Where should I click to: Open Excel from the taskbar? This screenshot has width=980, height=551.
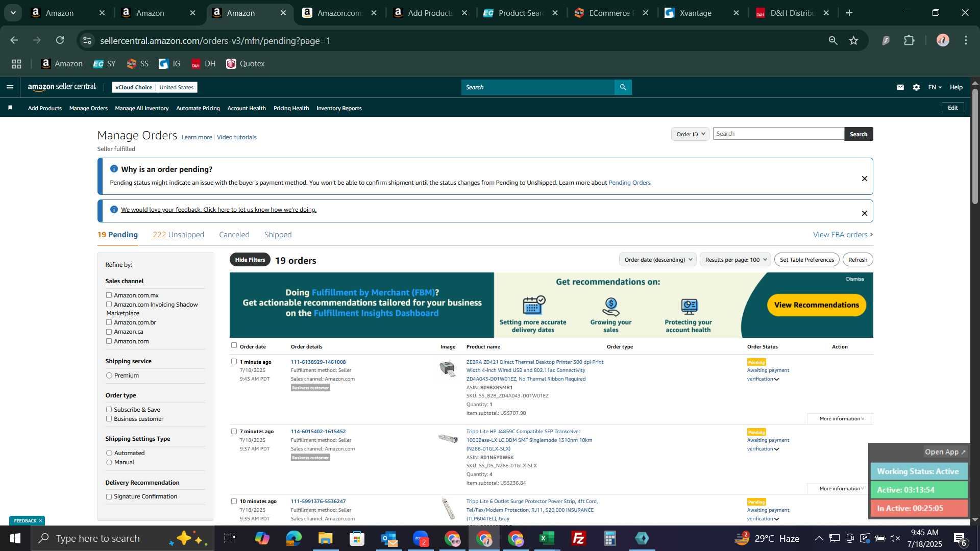tap(547, 538)
